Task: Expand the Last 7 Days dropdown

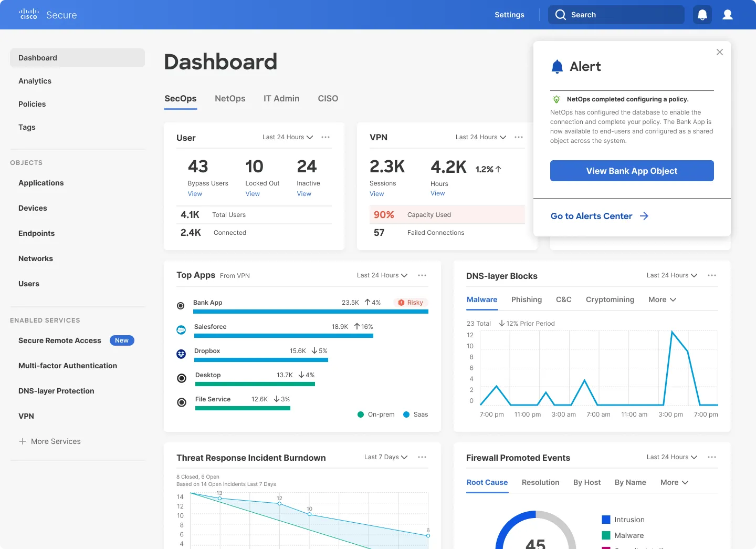Action: coord(386,457)
